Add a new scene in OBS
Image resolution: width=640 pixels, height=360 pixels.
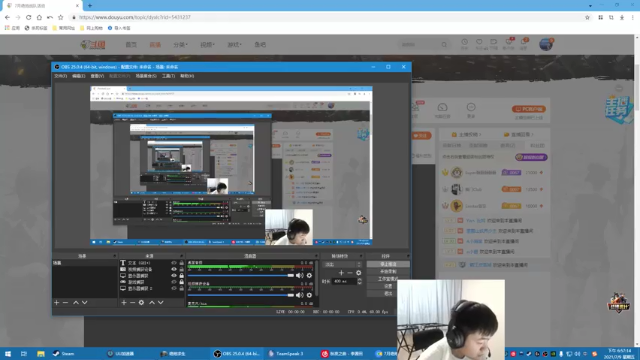coord(56,302)
